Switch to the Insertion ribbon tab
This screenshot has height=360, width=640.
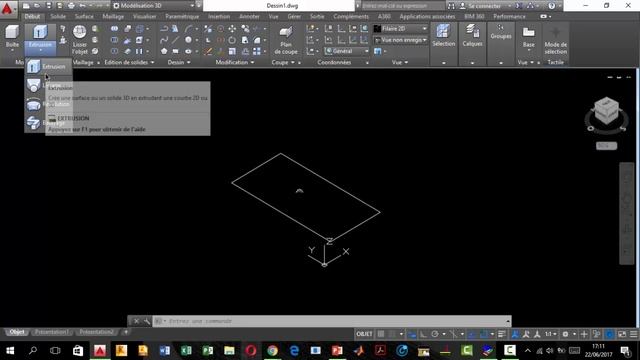[219, 16]
